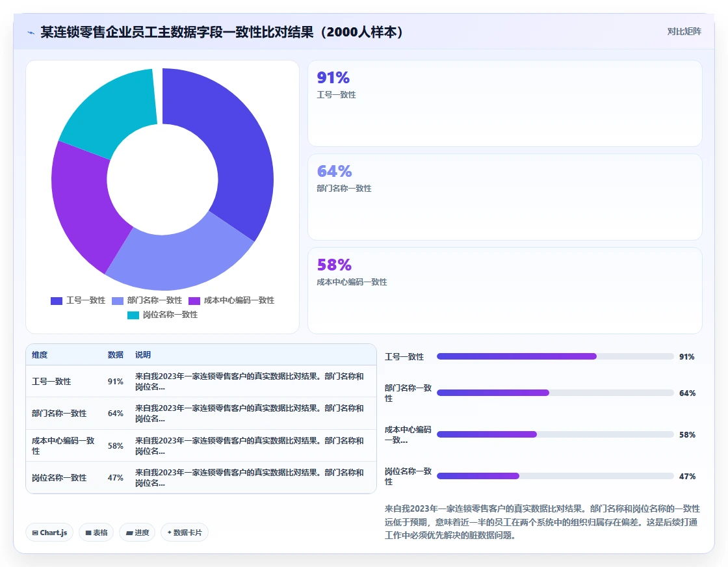Viewport: 728px width, 567px height.
Task: Toggle the 成本中心编码一致性 legend swatch
Action: tap(194, 301)
